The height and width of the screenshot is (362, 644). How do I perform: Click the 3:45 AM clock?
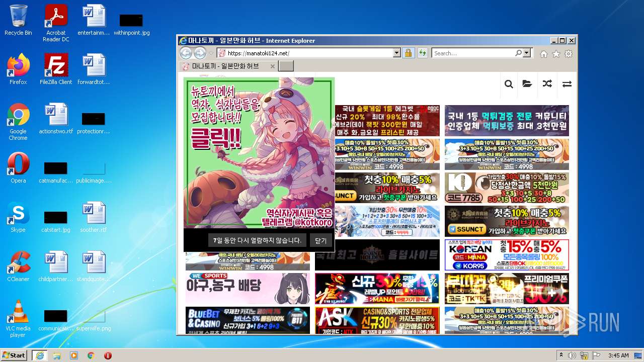point(618,355)
